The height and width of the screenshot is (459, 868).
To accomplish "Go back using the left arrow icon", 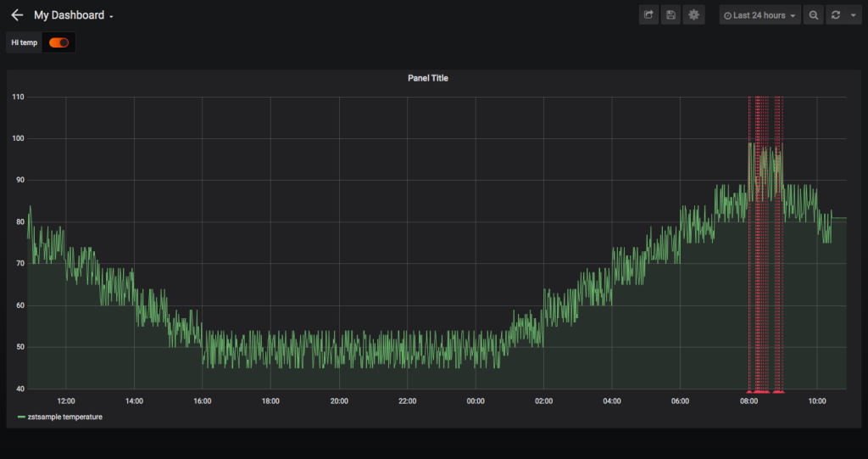I will click(x=17, y=15).
